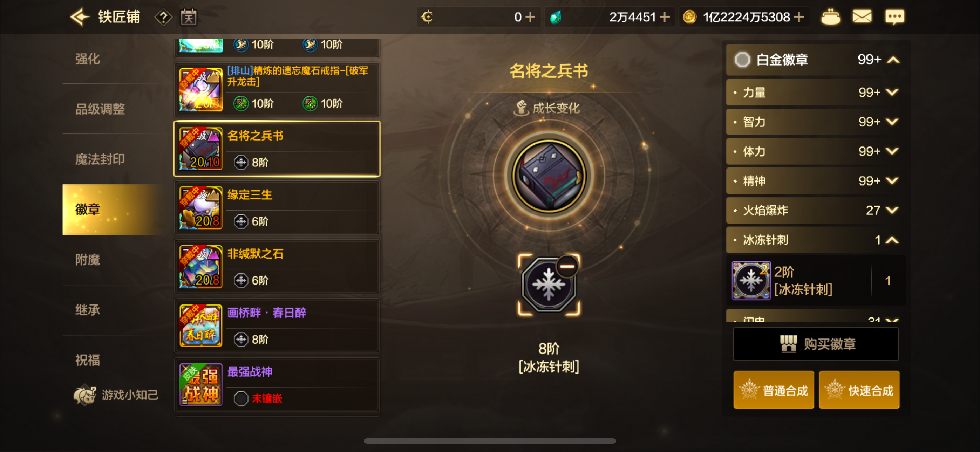Collapse the 白金徽章 section chevron

pyautogui.click(x=893, y=60)
